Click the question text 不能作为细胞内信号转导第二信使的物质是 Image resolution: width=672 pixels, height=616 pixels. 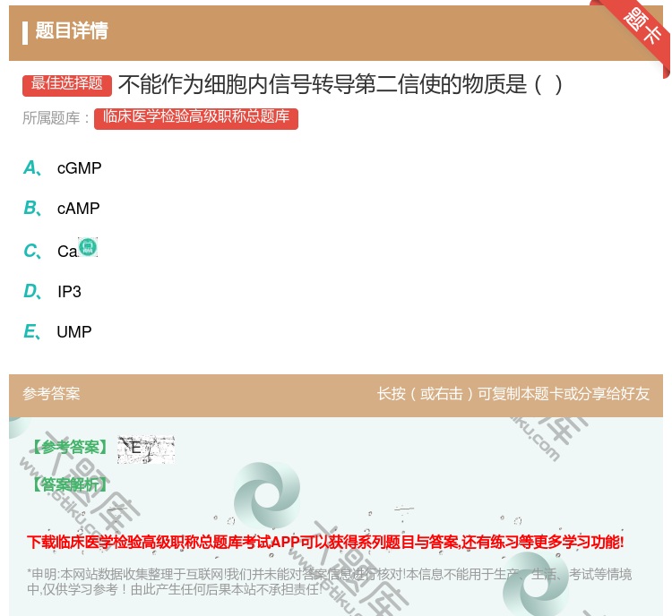(x=340, y=84)
